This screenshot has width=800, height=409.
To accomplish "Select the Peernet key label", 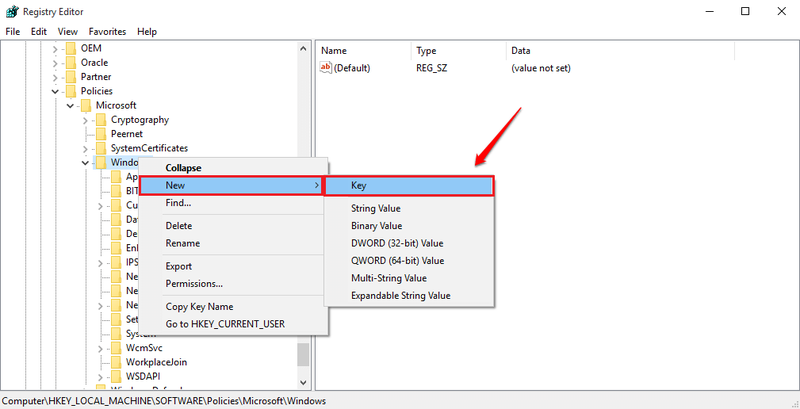I will 127,134.
